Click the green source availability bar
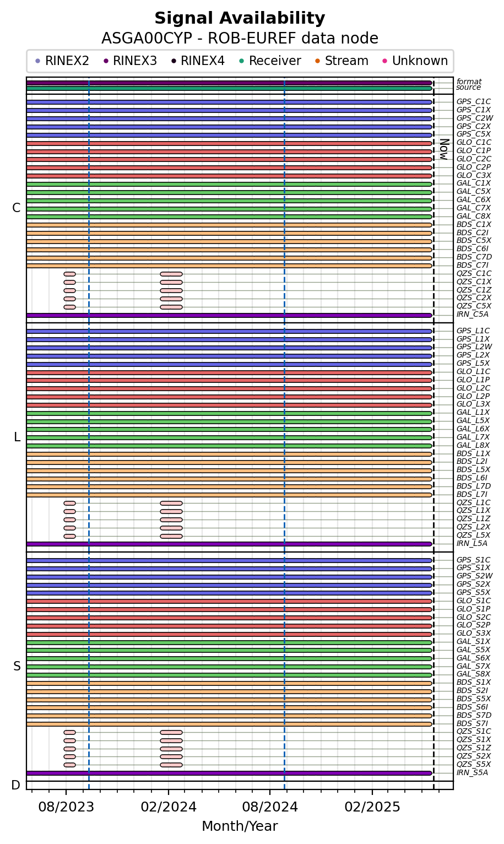The image size is (504, 844). coord(229,88)
